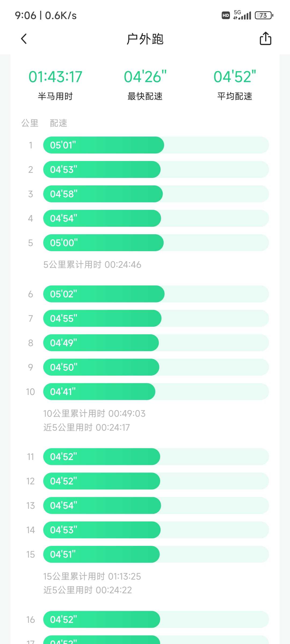Tap the back arrow icon
Screen dimensions: 290x644
[x=24, y=39]
